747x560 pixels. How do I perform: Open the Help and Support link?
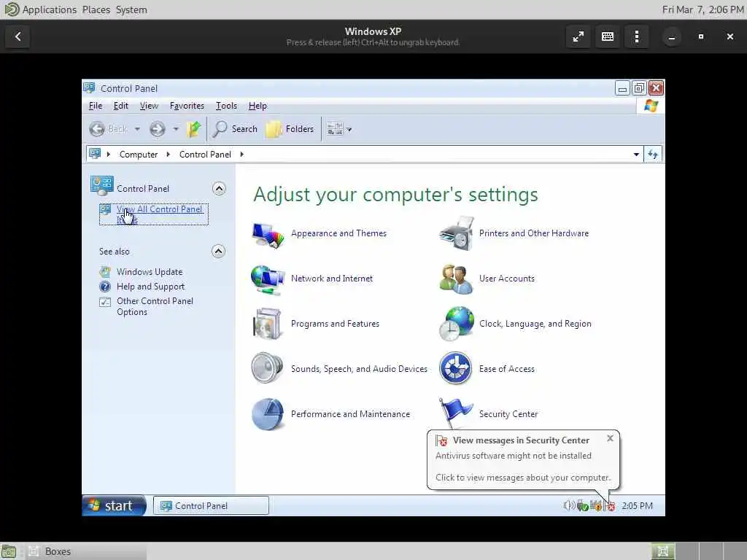[x=150, y=287]
